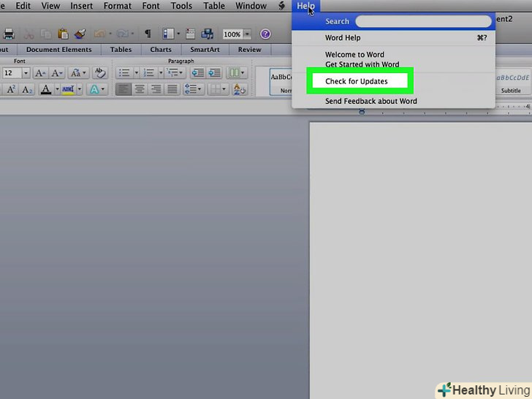Open the font color dropdown arrow

click(57, 90)
